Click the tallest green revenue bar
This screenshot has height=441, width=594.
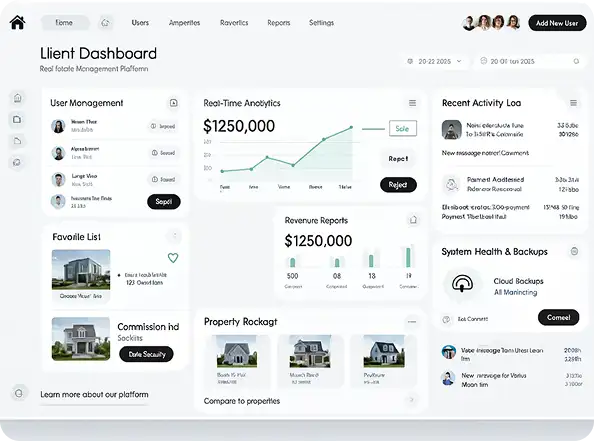pyautogui.click(x=408, y=257)
